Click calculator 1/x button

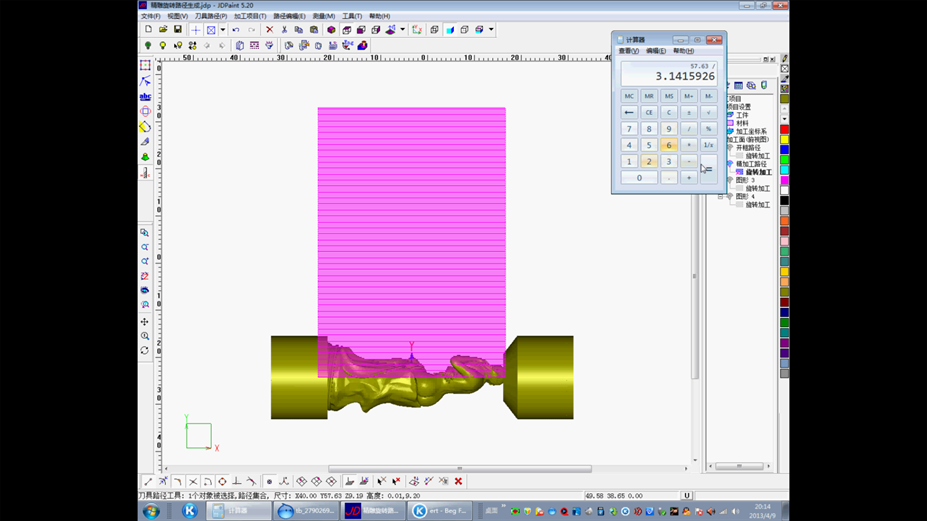[708, 145]
